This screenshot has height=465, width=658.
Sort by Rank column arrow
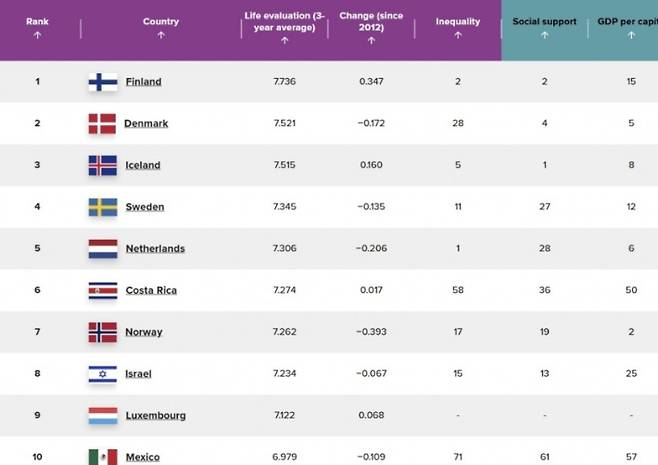click(x=37, y=35)
